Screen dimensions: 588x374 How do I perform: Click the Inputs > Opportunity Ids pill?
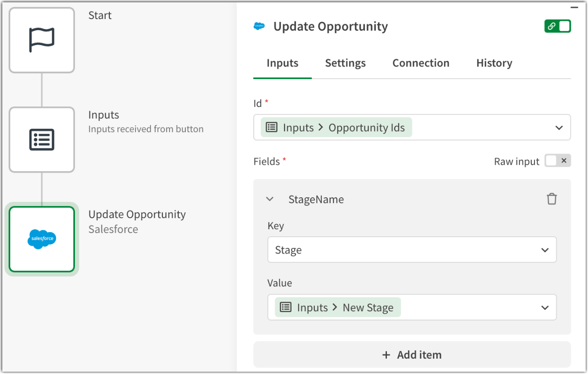pyautogui.click(x=337, y=127)
